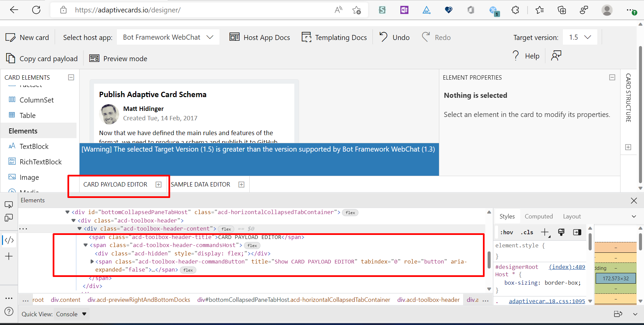The height and width of the screenshot is (325, 644).
Task: Expand the Card Payload Editor pane
Action: point(159,185)
